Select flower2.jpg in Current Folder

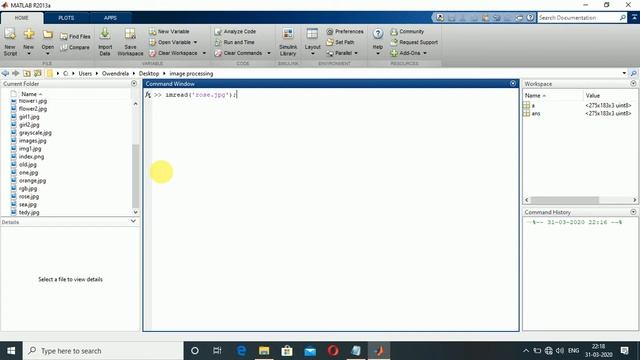click(33, 109)
